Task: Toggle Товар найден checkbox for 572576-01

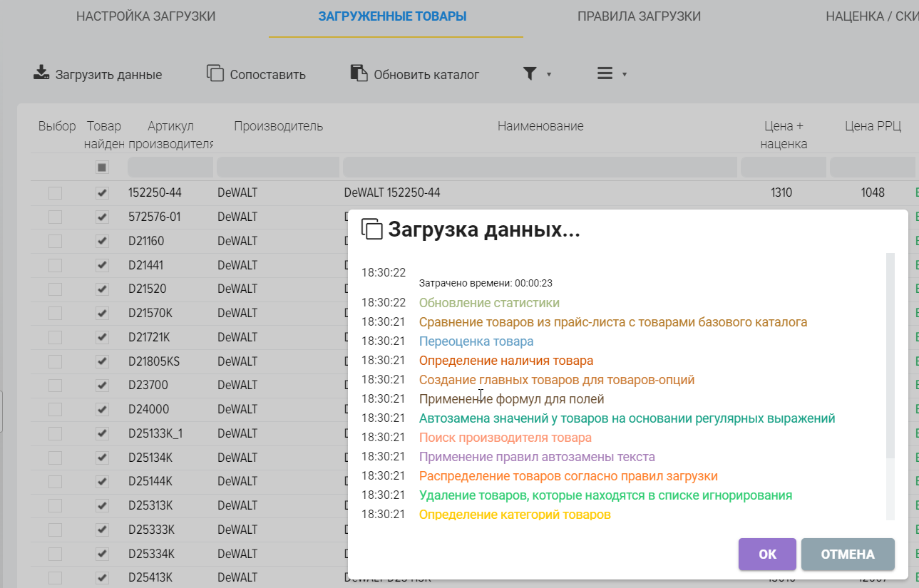Action: [102, 217]
